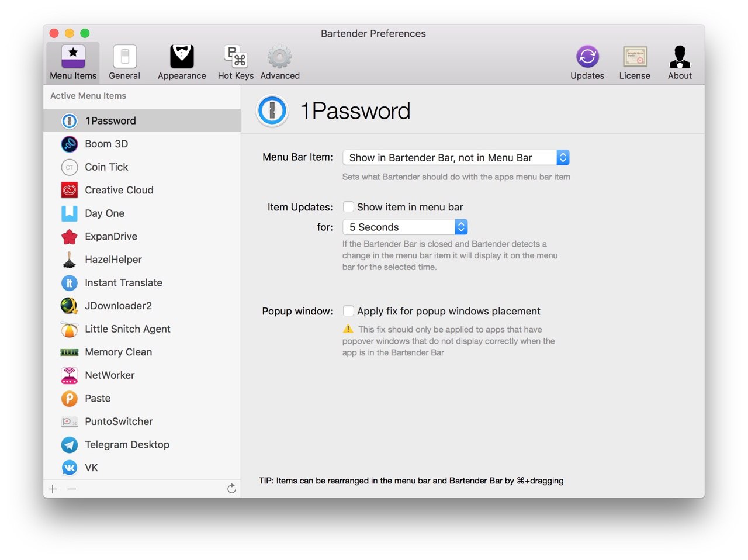The image size is (748, 560).
Task: Click the popup fix warning triangle icon
Action: coord(348,329)
